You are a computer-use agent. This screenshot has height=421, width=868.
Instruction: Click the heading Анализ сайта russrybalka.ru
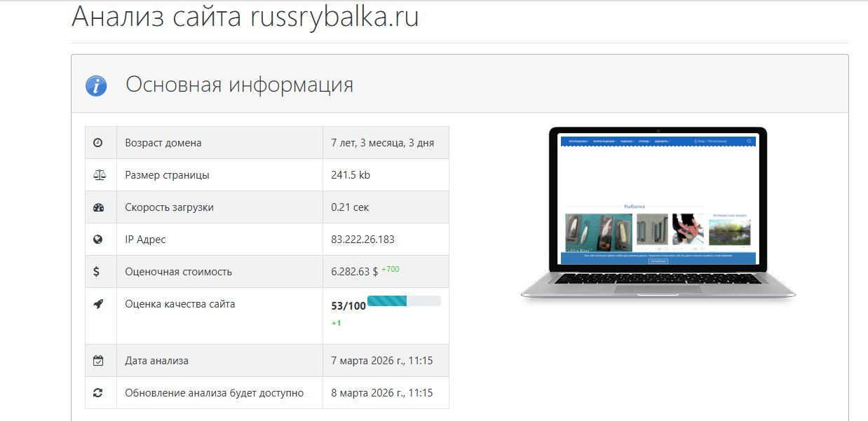coord(245,17)
